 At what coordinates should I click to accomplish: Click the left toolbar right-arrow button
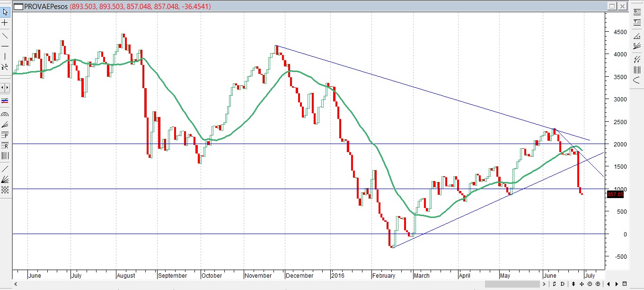click(8, 88)
